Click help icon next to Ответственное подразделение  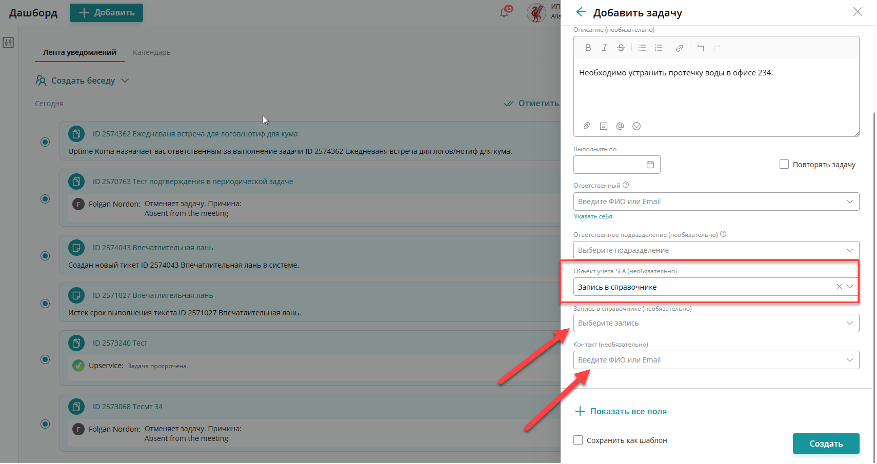pos(723,234)
